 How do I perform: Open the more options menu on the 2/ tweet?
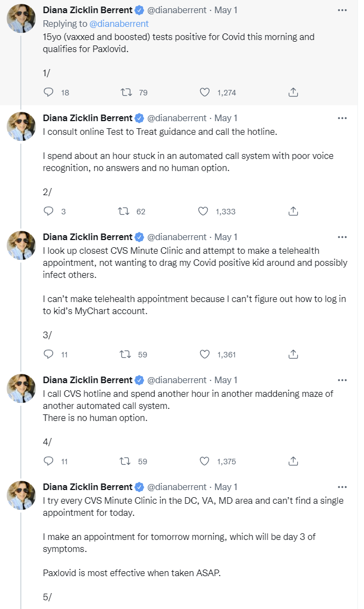tap(342, 118)
